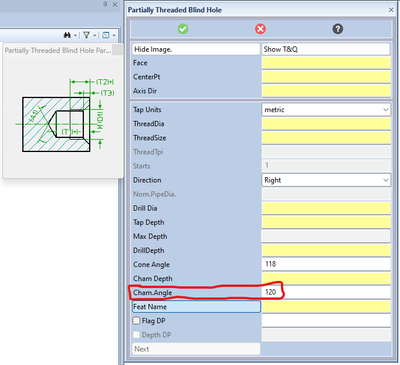Click the DrillDepth input field
The width and height of the screenshot is (400, 365).
[x=326, y=250]
